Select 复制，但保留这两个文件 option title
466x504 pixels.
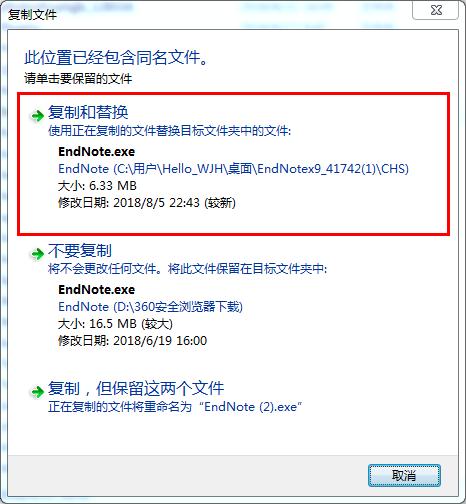point(136,388)
